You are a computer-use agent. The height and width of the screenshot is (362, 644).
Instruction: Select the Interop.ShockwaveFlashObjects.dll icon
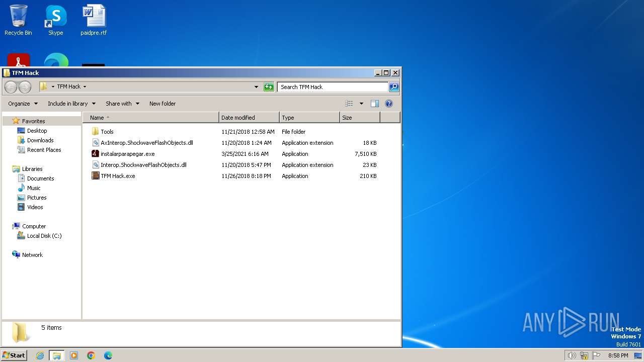click(96, 165)
